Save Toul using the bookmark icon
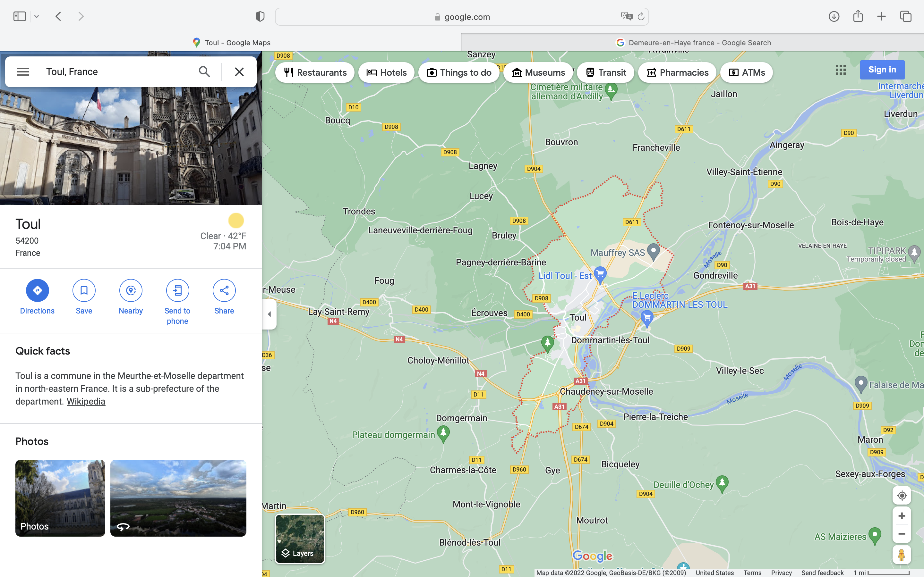Viewport: 924px width, 577px height. pyautogui.click(x=84, y=290)
